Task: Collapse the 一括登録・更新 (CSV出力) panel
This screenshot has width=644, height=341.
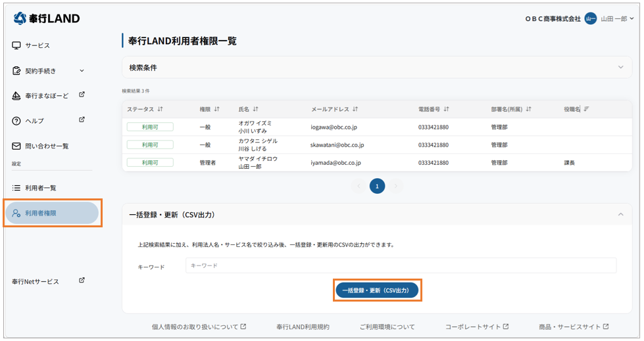Action: coord(620,215)
